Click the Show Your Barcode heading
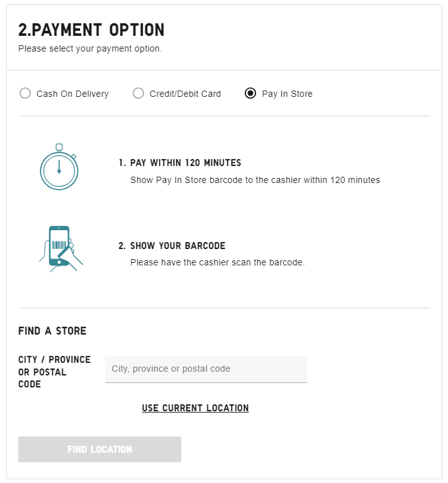 [x=177, y=246]
